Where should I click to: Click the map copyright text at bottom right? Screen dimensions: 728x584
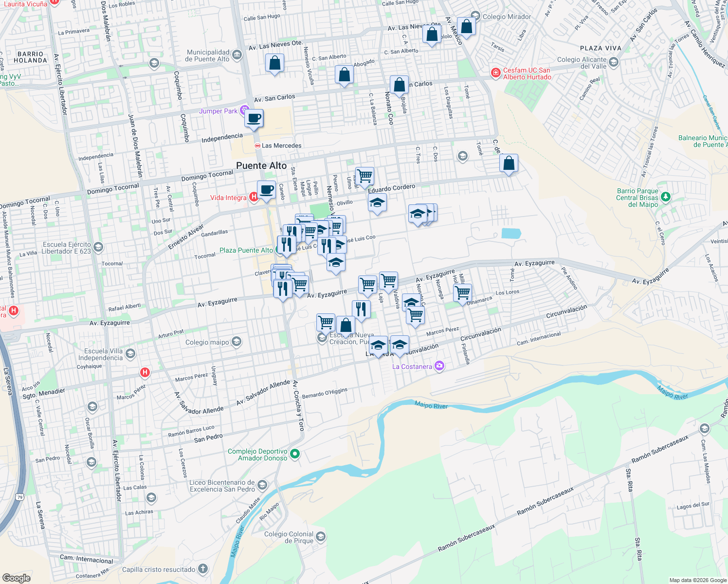(x=697, y=580)
